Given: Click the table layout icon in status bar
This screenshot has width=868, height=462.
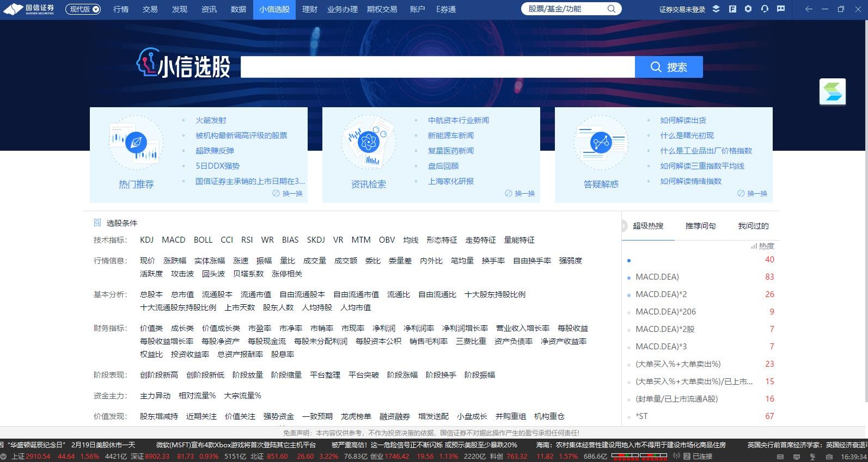Looking at the screenshot, I should (x=780, y=457).
